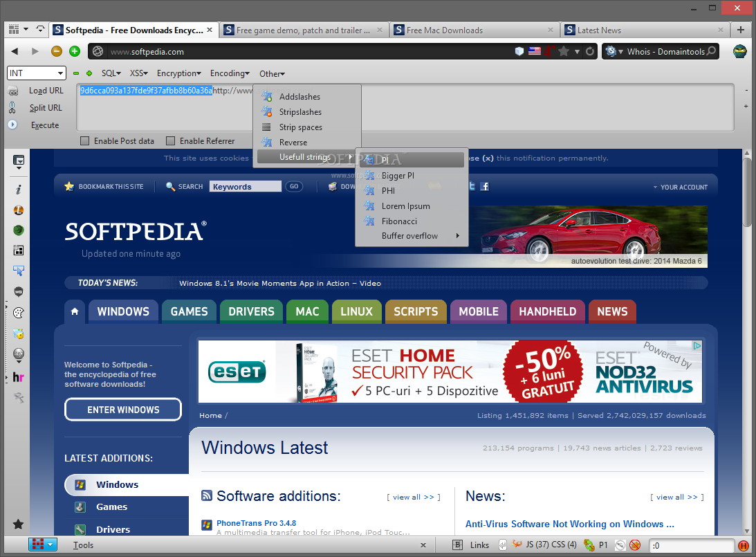
Task: Click the Execute play icon
Action: pos(12,125)
